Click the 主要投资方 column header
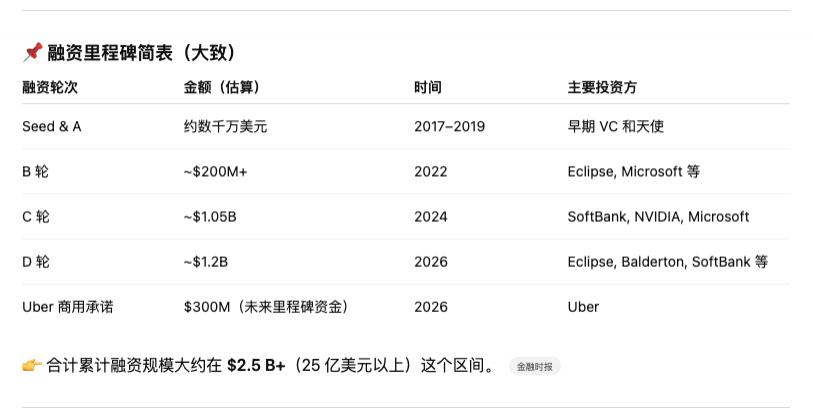This screenshot has width=813, height=418. pyautogui.click(x=602, y=88)
